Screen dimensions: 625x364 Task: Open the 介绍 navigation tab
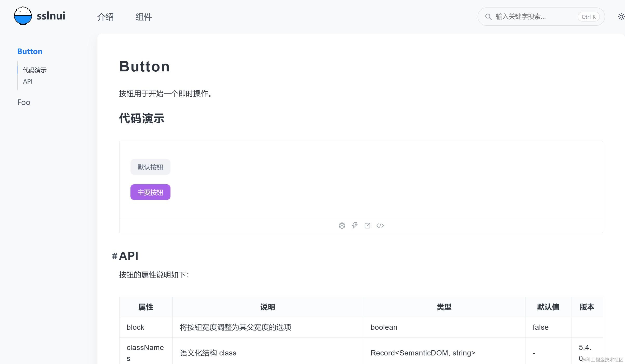pyautogui.click(x=105, y=17)
